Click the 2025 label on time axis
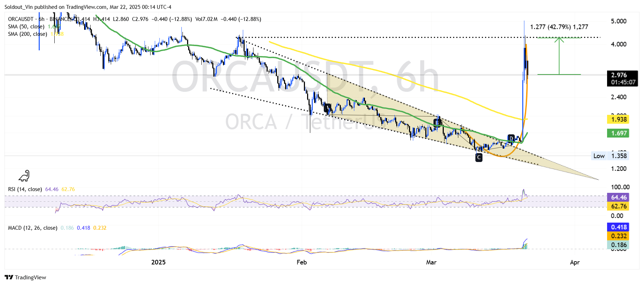The height and width of the screenshot is (285, 644). (158, 262)
